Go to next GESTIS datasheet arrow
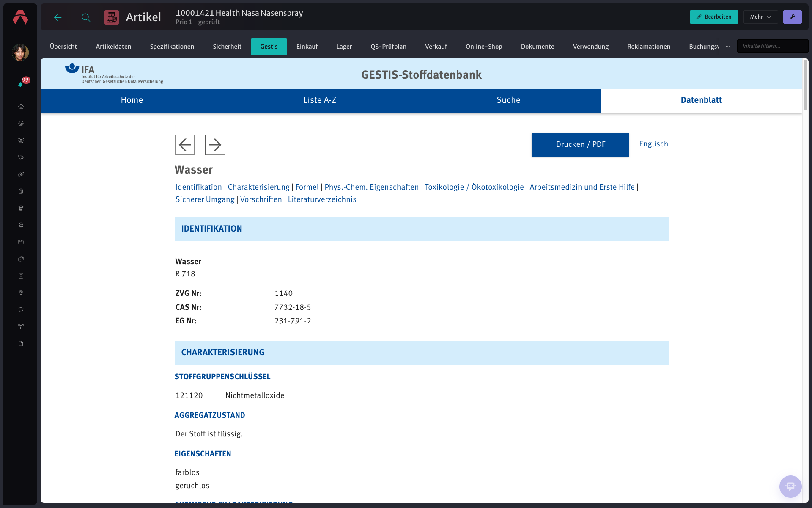 [215, 145]
